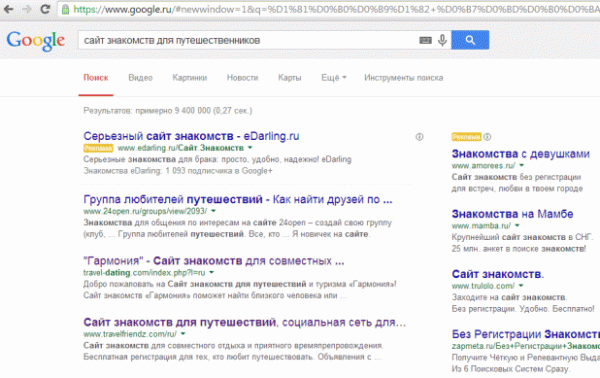
Task: Open the eDarling.ru dating site result
Action: [x=191, y=136]
